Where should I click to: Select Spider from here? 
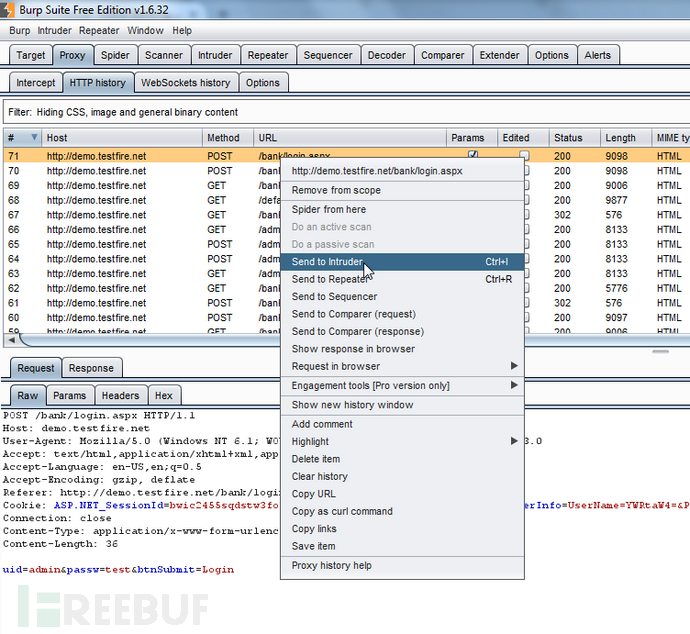402,209
